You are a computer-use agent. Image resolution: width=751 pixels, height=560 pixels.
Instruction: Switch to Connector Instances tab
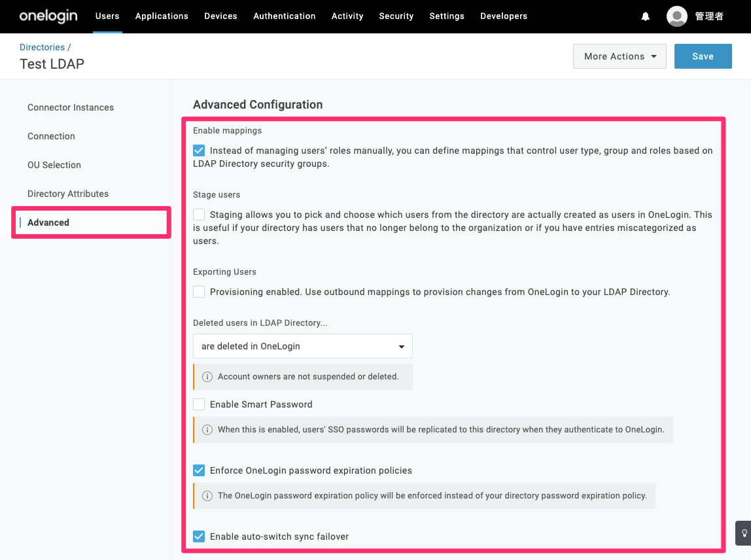pyautogui.click(x=71, y=107)
